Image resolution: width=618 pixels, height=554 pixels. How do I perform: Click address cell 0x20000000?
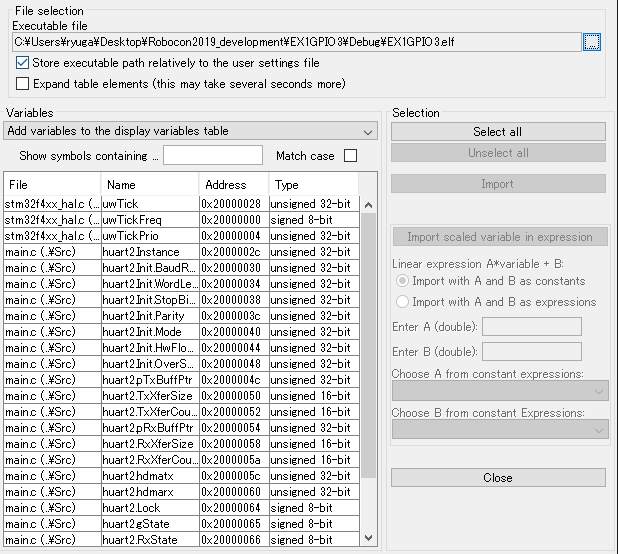235,220
